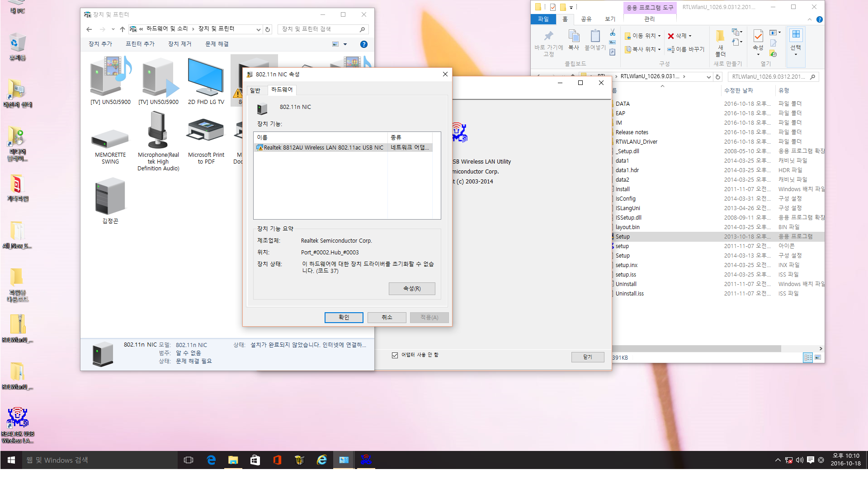Click the Windows search box on taskbar
Image resolution: width=868 pixels, height=488 pixels.
click(x=99, y=460)
